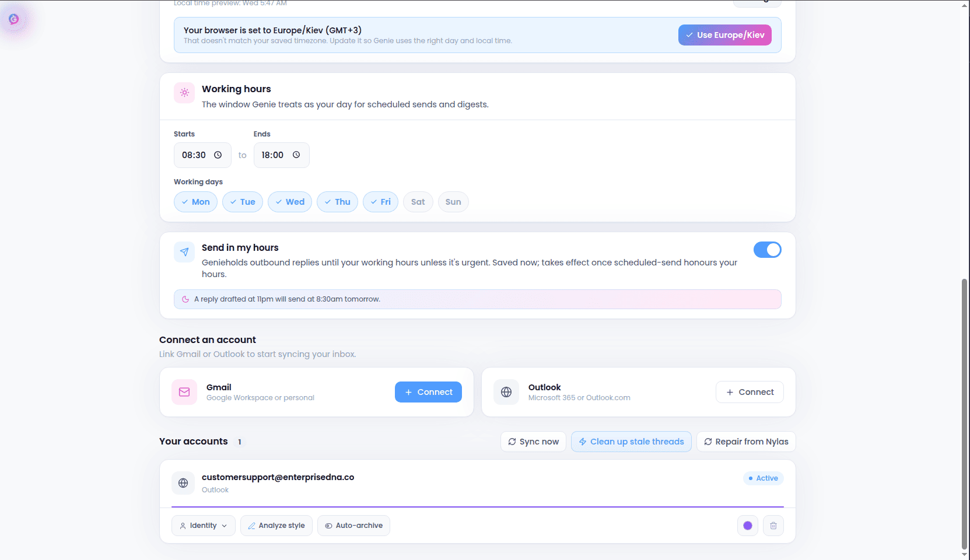Image resolution: width=970 pixels, height=560 pixels.
Task: Click the customersupport@enterprisedna.co email text
Action: point(278,477)
